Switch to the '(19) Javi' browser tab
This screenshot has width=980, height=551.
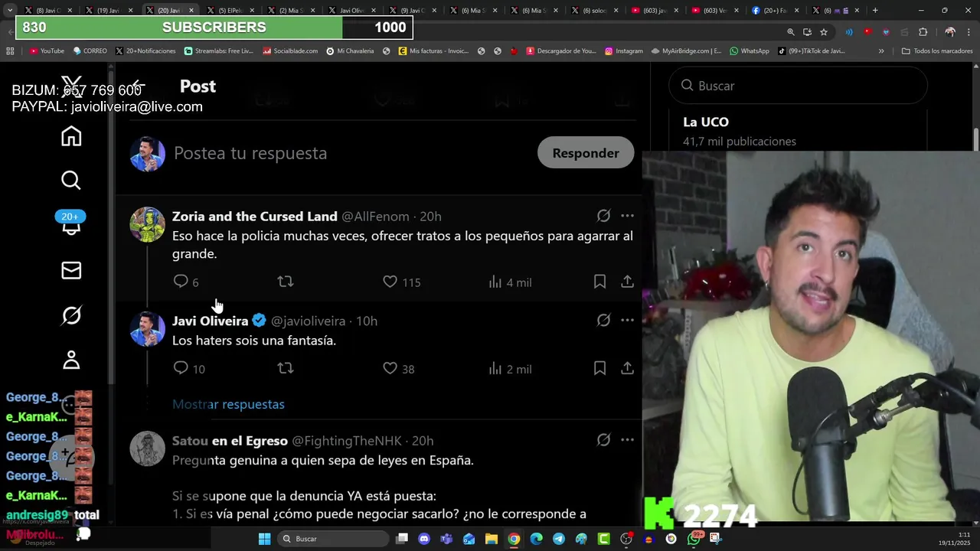pos(107,10)
